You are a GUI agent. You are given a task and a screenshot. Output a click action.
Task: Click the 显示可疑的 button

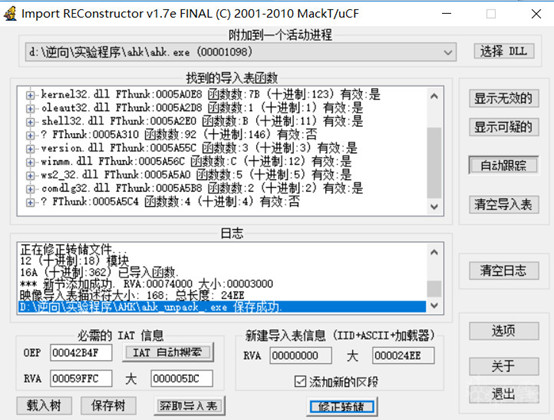click(x=503, y=127)
